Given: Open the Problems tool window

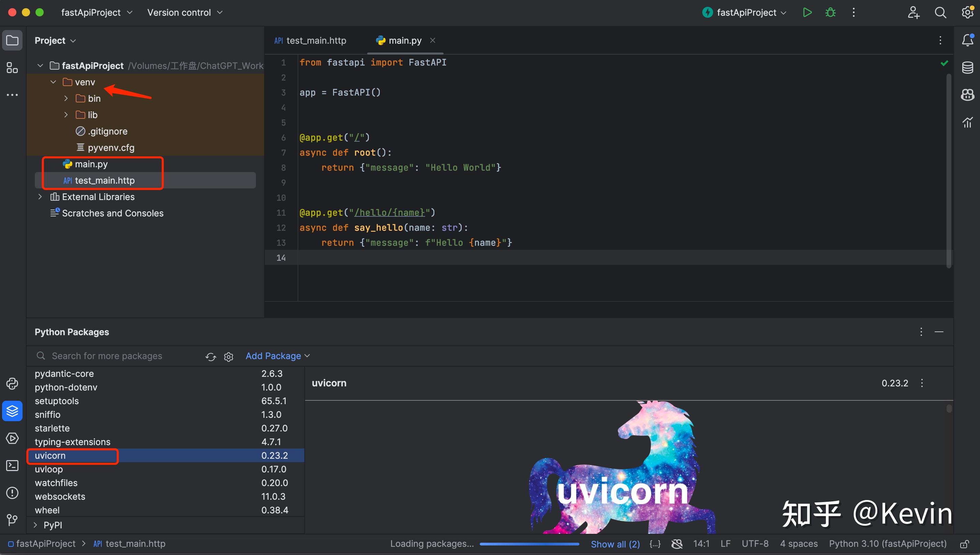Looking at the screenshot, I should coord(13,493).
